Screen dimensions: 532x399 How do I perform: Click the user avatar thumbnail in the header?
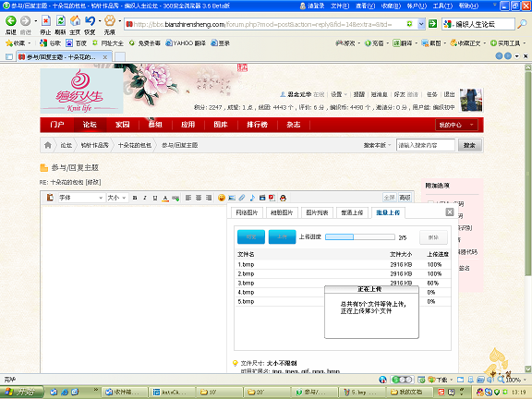[x=471, y=101]
